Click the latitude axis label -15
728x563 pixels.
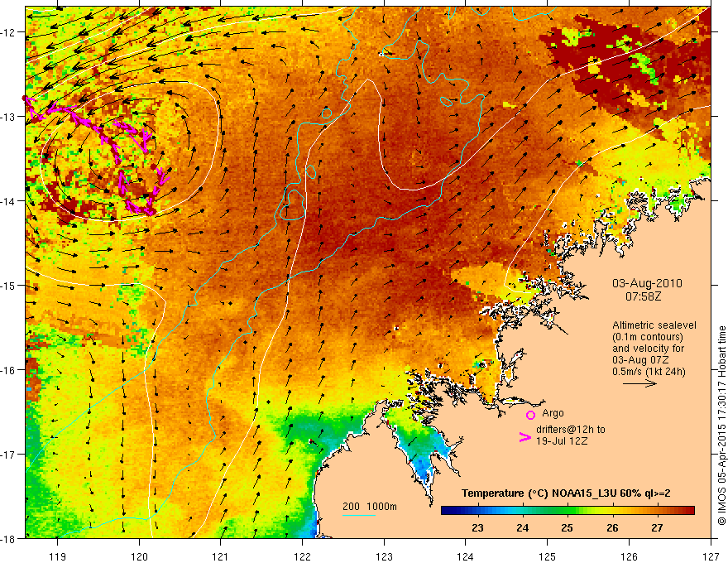click(x=8, y=285)
